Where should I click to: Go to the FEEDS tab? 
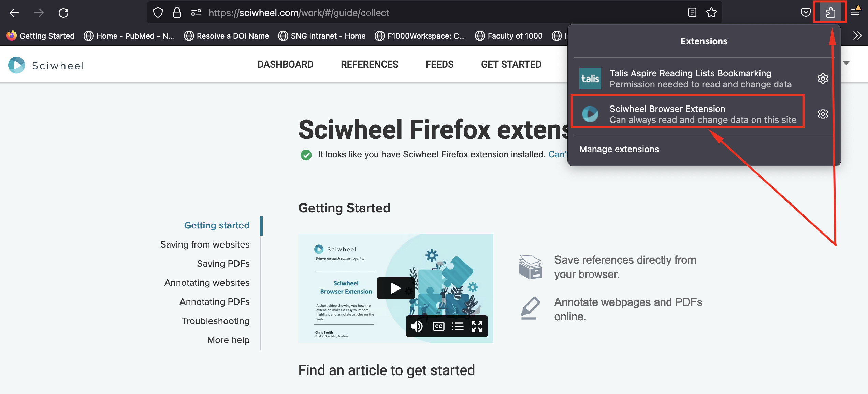[x=439, y=64]
